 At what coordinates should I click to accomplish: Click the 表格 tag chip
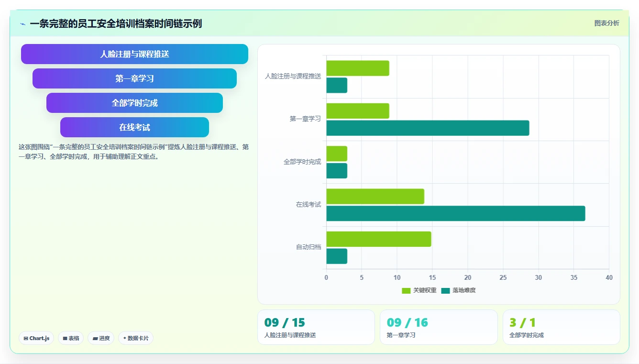point(71,338)
